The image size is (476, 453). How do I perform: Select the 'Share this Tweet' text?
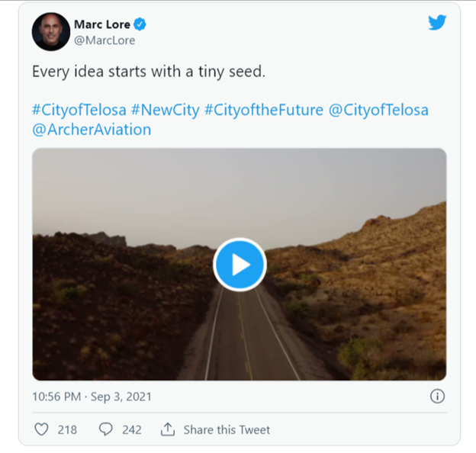pyautogui.click(x=227, y=429)
